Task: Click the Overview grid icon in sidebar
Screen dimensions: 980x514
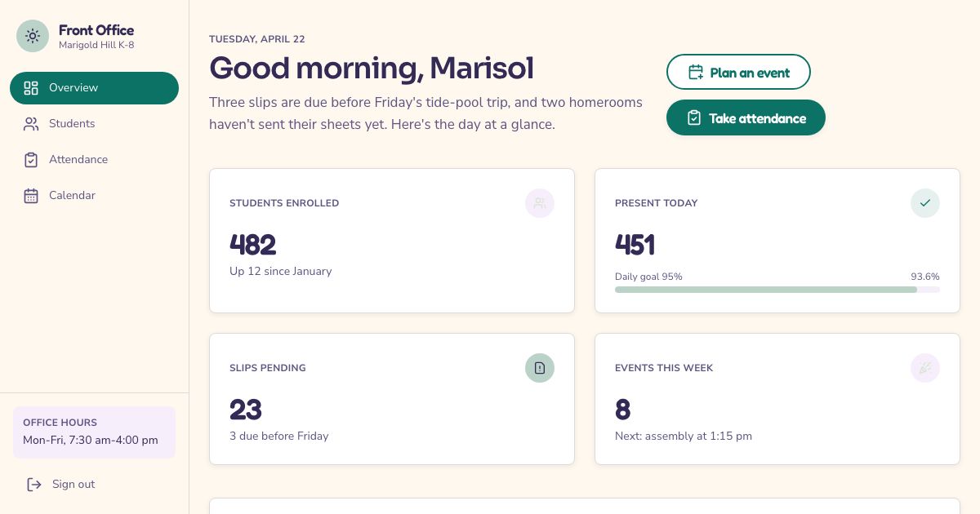Action: click(x=31, y=88)
